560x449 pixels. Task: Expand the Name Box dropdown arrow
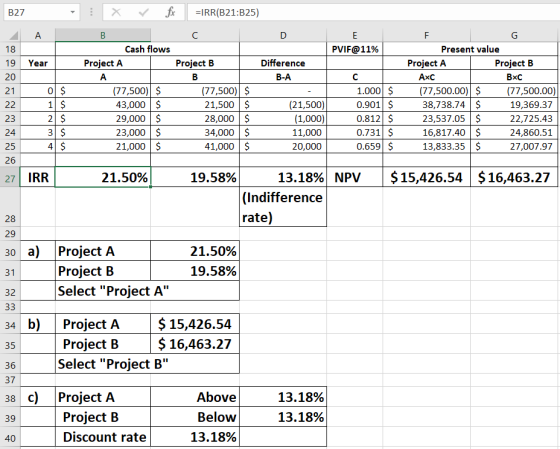tap(72, 13)
